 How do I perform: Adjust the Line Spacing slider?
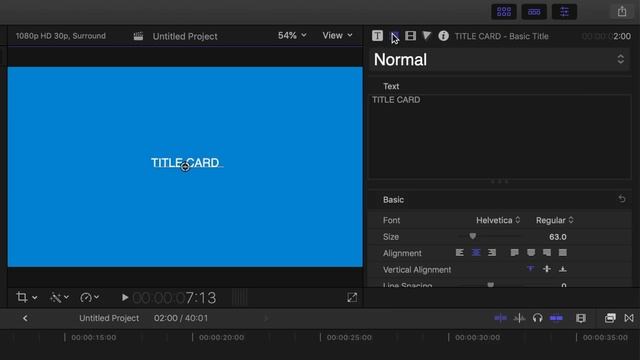click(x=491, y=284)
